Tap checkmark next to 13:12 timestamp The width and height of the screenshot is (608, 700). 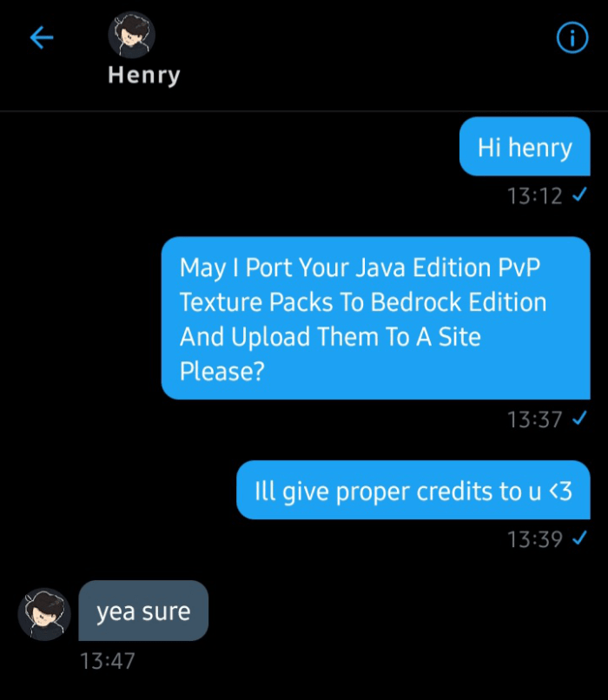point(579,195)
